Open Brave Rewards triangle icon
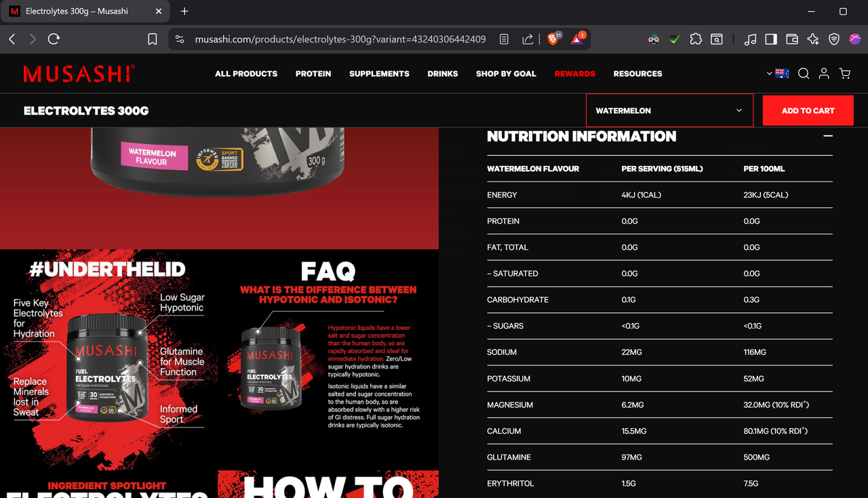The image size is (868, 498). 577,39
